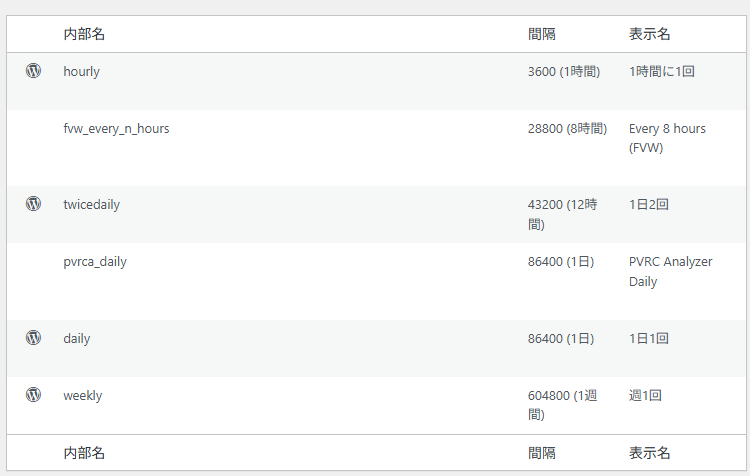Click the top 表示名 column header
Viewport: 750px width, 476px height.
(x=649, y=34)
